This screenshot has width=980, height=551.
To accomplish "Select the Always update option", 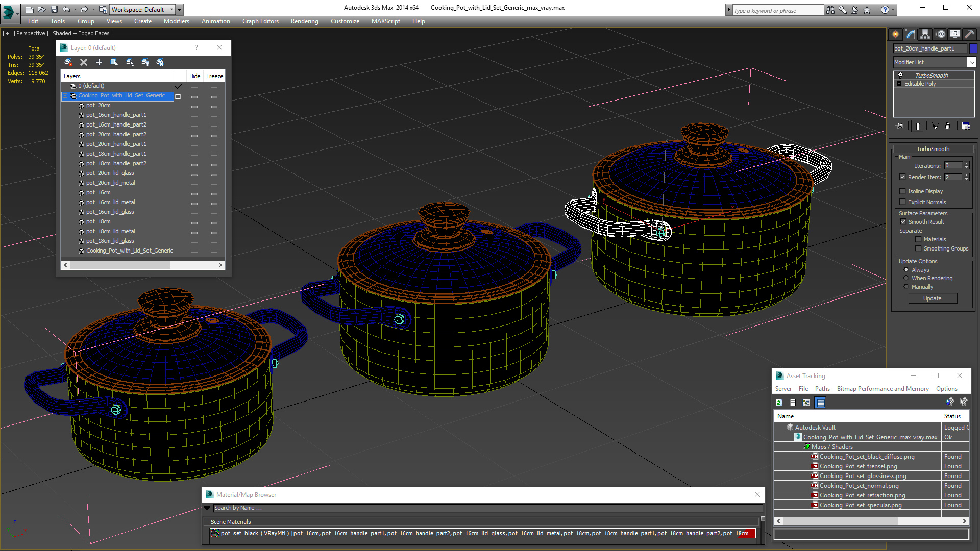I will [906, 270].
